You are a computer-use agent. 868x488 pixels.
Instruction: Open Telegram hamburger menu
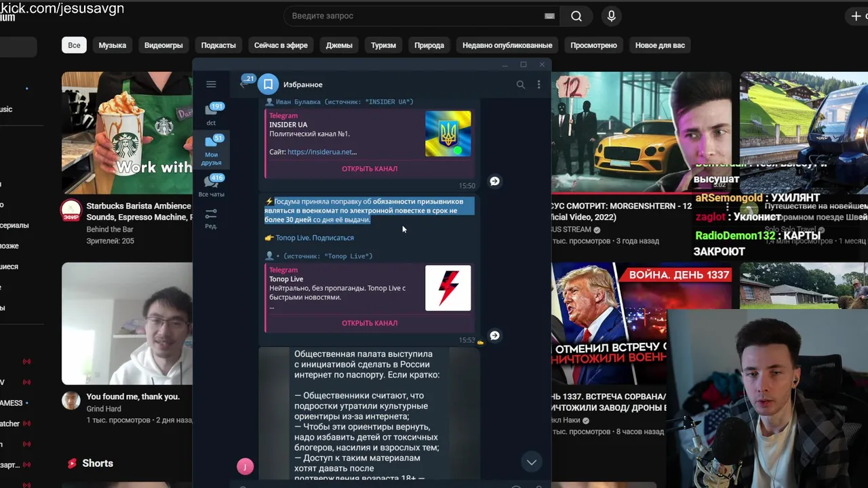(211, 84)
